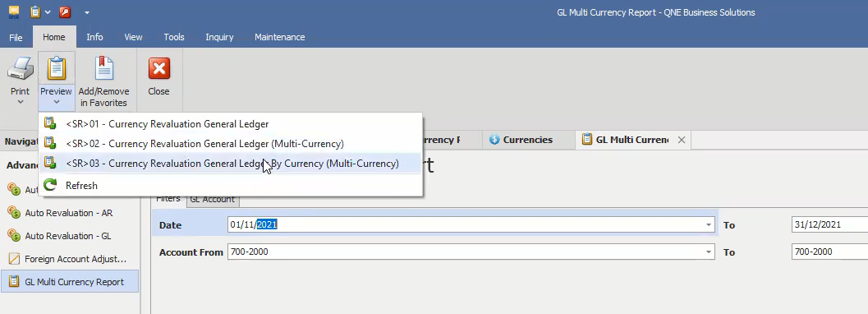
Task: Expand the Date from dropdown arrow
Action: tap(709, 225)
